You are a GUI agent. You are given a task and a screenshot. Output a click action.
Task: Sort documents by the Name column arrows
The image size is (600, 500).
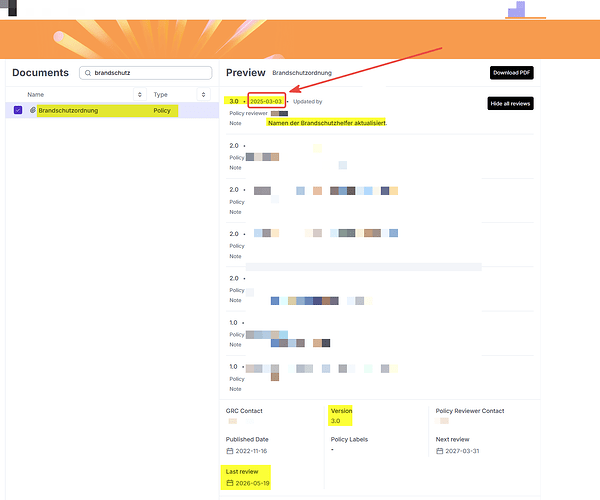[x=140, y=94]
